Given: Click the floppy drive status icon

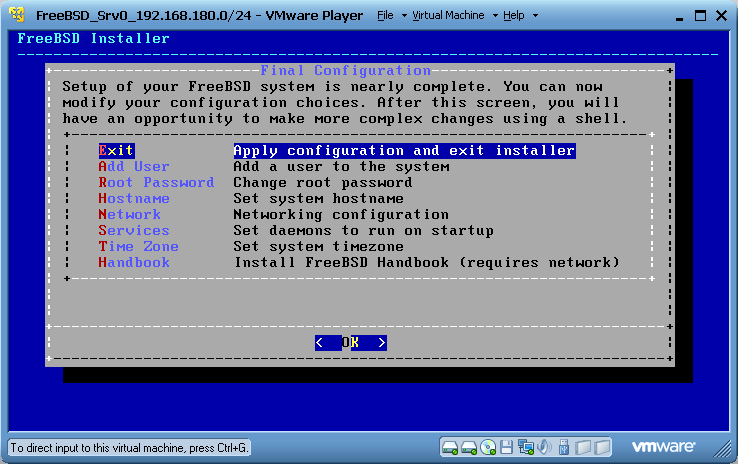Looking at the screenshot, I should pos(506,447).
